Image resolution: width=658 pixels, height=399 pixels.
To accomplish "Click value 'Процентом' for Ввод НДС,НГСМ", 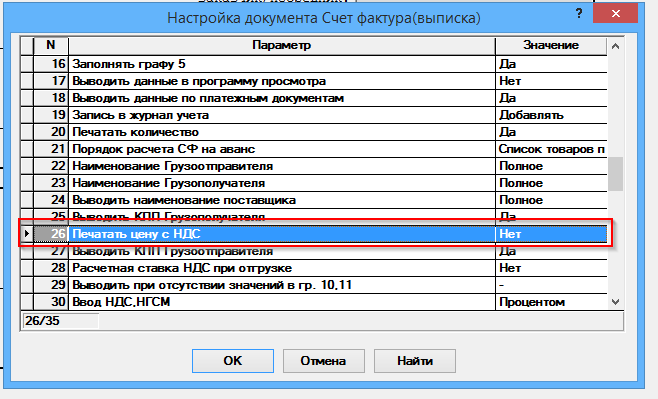I will (551, 302).
